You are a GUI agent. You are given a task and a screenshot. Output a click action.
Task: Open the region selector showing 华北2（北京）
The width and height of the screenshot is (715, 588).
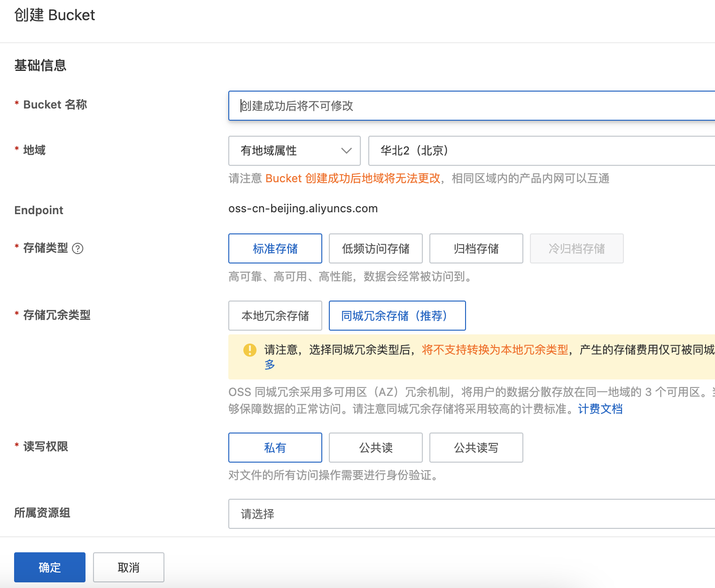pyautogui.click(x=540, y=151)
